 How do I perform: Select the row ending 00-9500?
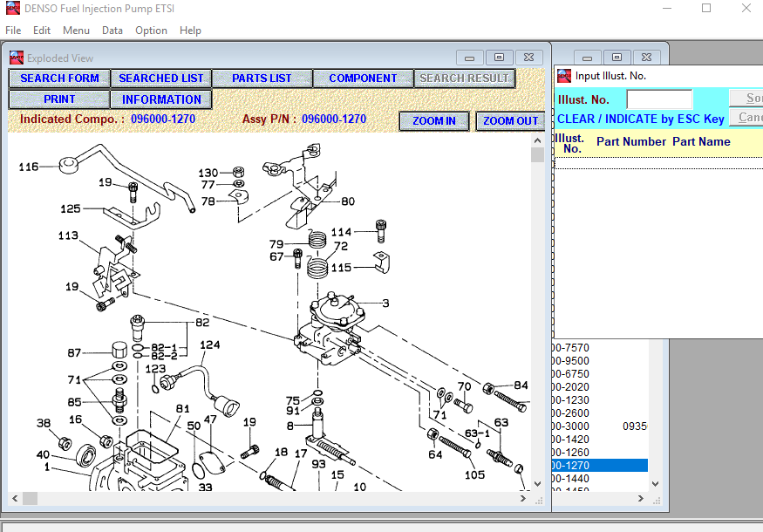click(x=601, y=361)
